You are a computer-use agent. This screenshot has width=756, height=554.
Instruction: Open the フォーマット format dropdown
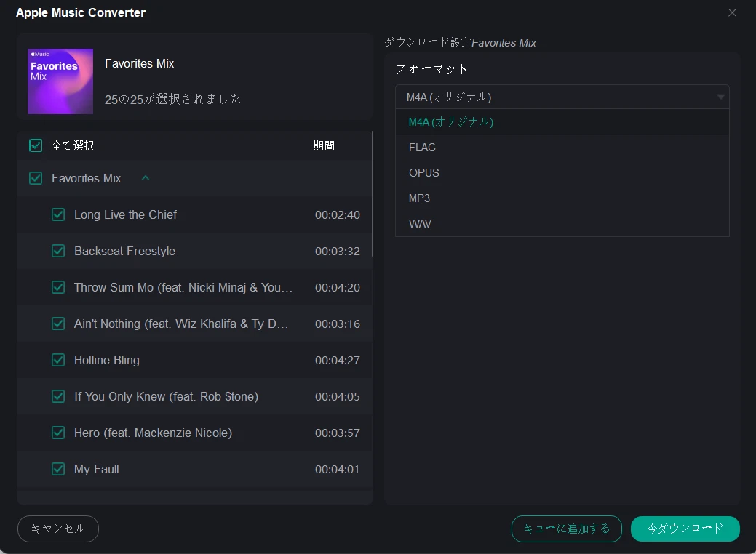(x=562, y=97)
